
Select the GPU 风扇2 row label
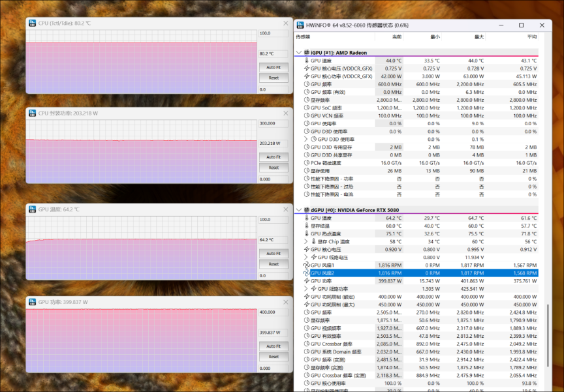pos(322,273)
